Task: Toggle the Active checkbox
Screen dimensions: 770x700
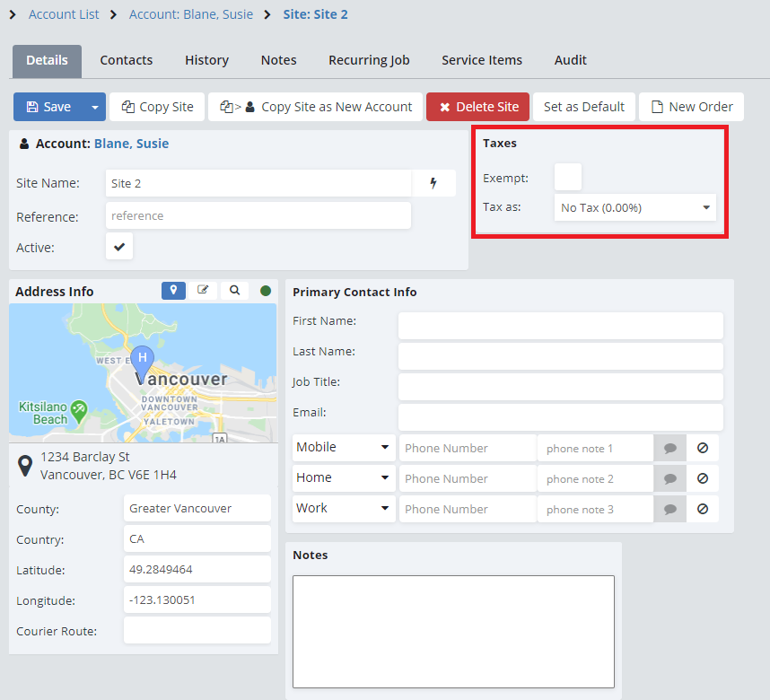Action: tap(119, 246)
